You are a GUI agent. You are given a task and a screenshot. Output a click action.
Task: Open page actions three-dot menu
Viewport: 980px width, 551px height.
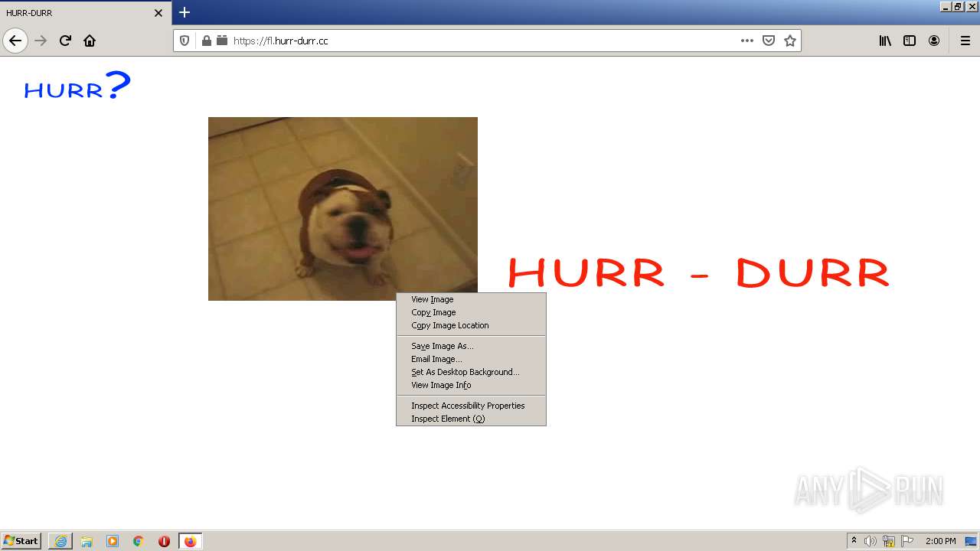click(747, 41)
